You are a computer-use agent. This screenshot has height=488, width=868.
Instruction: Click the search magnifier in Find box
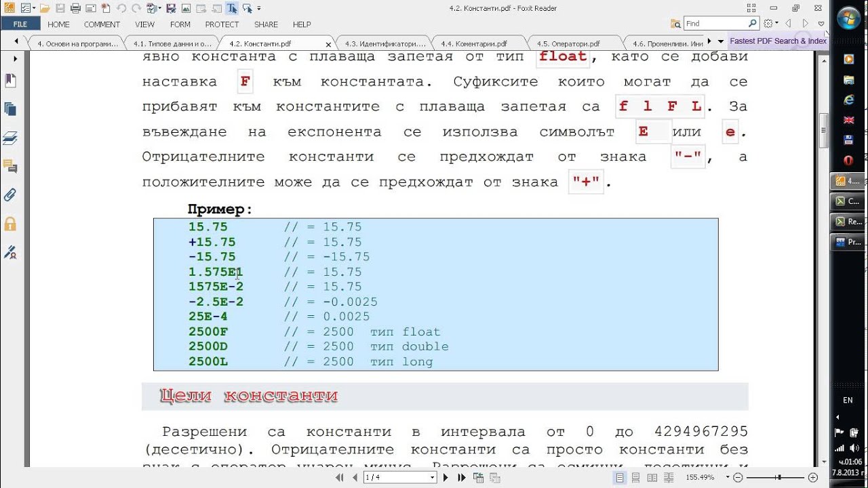[x=753, y=23]
